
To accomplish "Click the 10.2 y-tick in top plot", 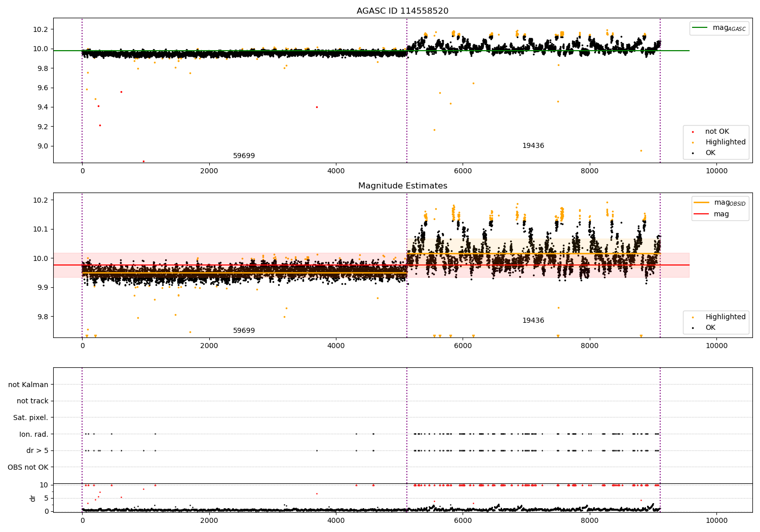I will tap(41, 29).
